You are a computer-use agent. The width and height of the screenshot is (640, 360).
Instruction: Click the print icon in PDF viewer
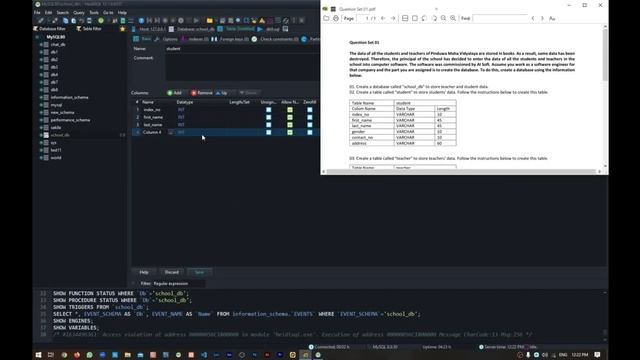tap(336, 18)
